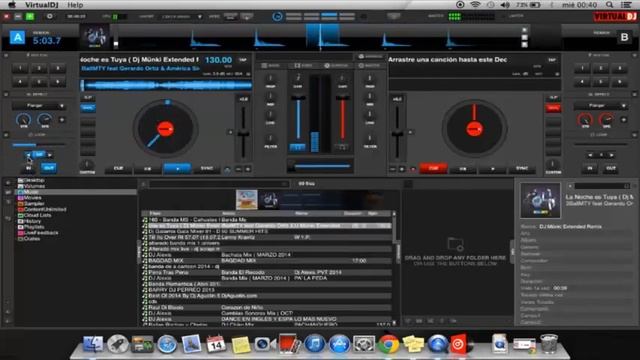The width and height of the screenshot is (640, 360).
Task: Adjust deck A blue volume fader
Action: point(298,118)
